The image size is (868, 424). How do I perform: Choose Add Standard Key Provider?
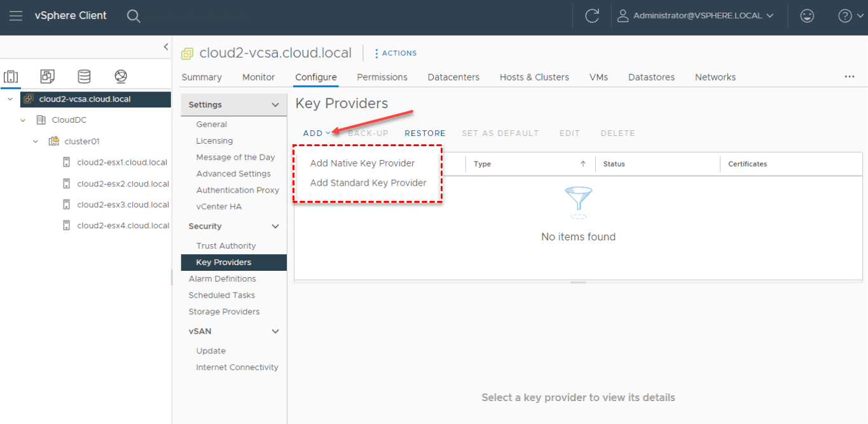coord(368,182)
